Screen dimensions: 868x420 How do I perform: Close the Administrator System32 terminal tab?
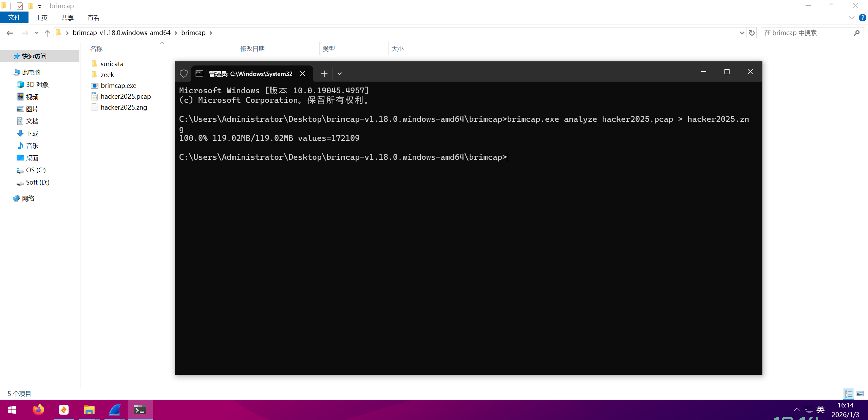pos(302,74)
